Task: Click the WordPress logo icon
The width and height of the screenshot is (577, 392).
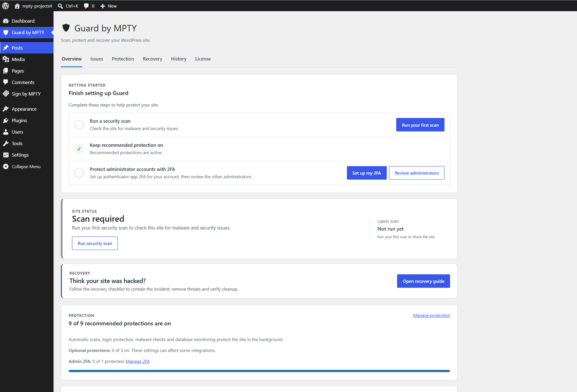Action: (x=5, y=6)
